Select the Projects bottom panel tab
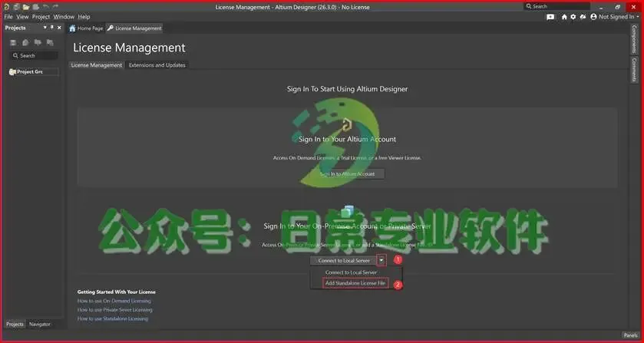 tap(15, 324)
